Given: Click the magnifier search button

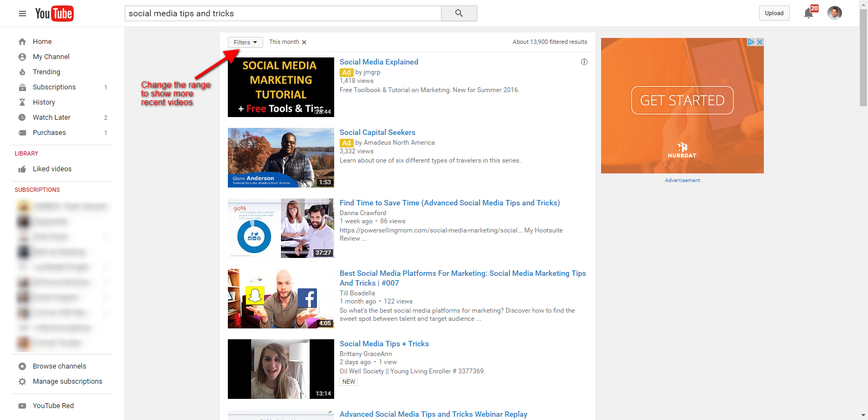Looking at the screenshot, I should point(459,14).
